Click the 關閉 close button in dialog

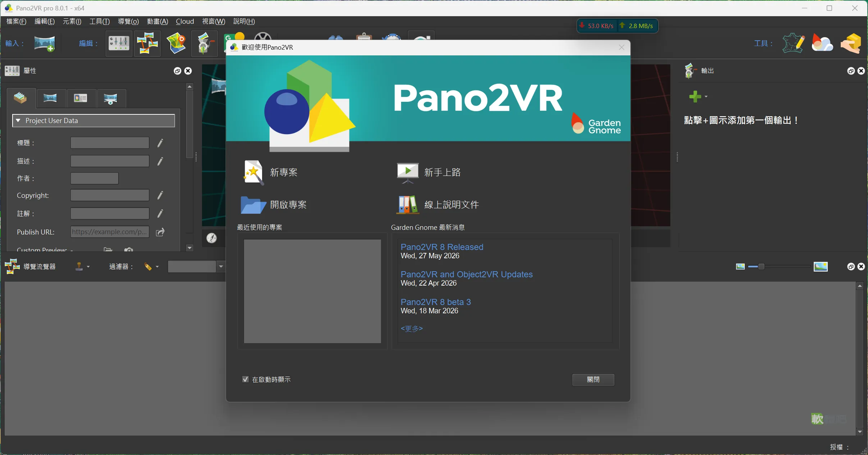click(x=593, y=379)
